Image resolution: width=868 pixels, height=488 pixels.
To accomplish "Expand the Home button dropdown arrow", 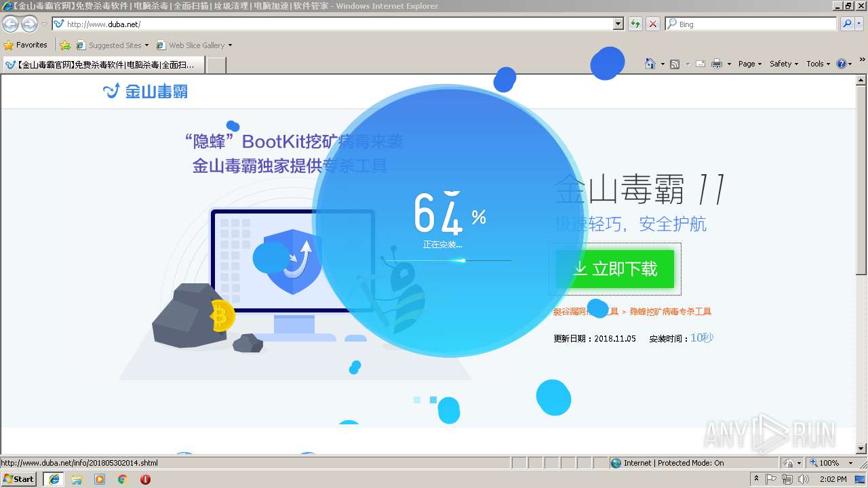I will click(662, 64).
